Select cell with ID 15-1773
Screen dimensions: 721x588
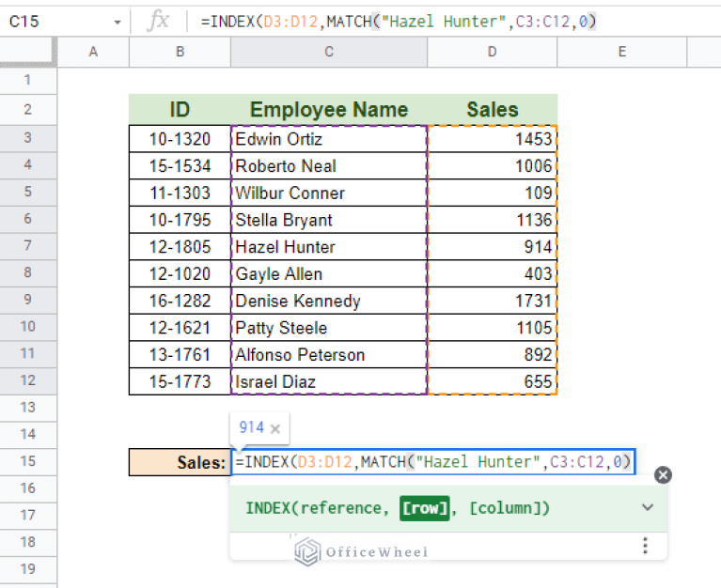tap(180, 381)
